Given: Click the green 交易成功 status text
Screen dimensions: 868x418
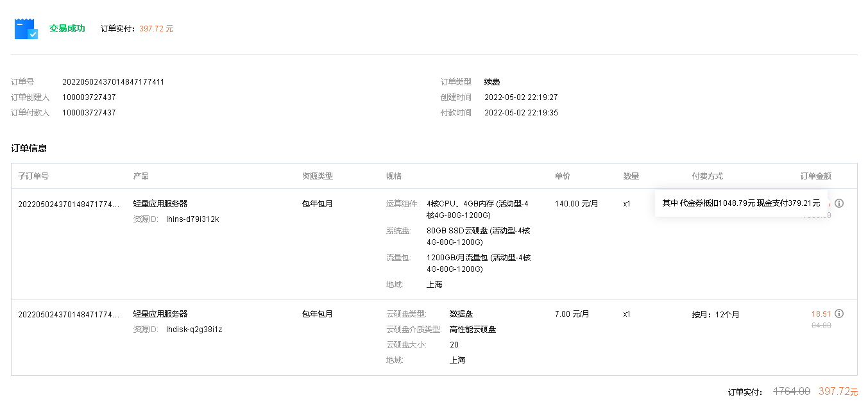Looking at the screenshot, I should click(x=67, y=29).
